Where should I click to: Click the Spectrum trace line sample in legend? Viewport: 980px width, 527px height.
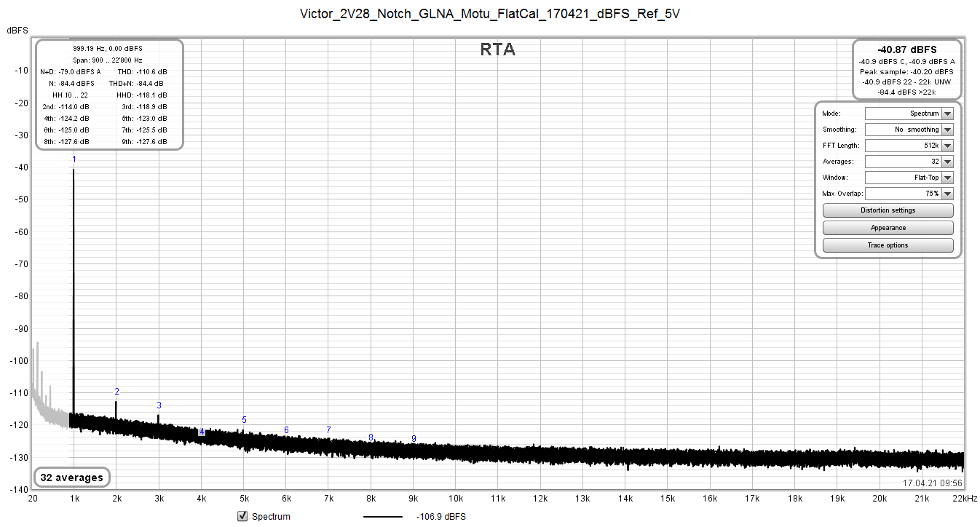pos(382,517)
